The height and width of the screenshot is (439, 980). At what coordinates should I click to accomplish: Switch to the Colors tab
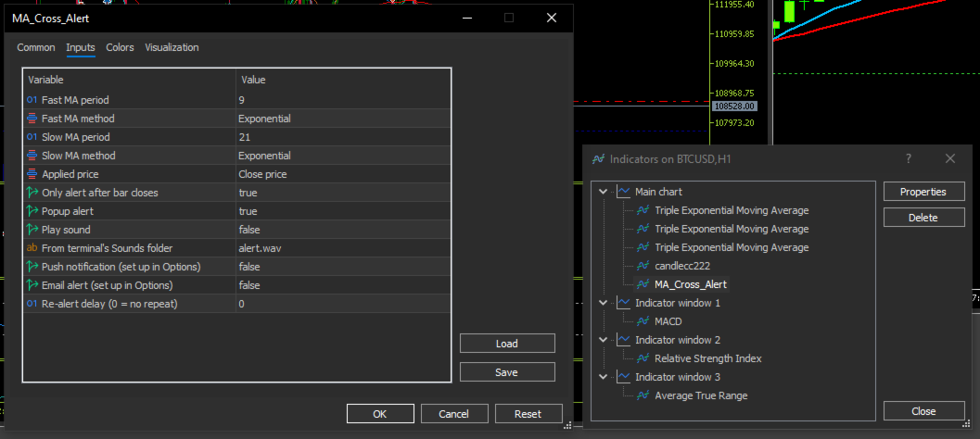click(120, 47)
